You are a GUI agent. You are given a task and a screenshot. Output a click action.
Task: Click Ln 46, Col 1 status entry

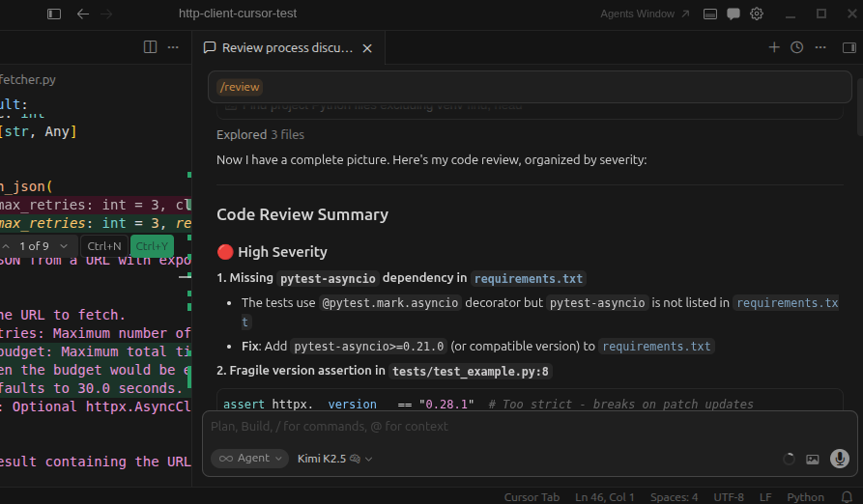(605, 497)
